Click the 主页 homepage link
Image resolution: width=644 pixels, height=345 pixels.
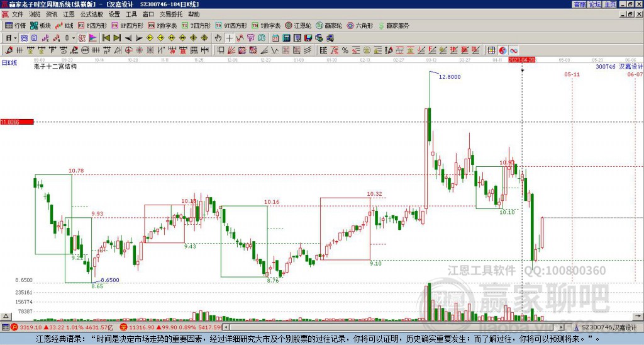tap(610, 4)
